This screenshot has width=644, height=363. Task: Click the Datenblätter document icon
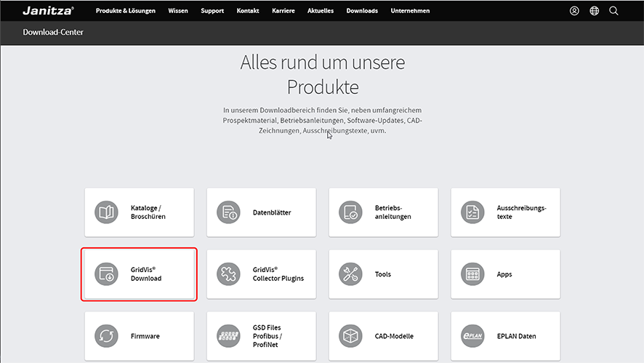click(x=228, y=212)
